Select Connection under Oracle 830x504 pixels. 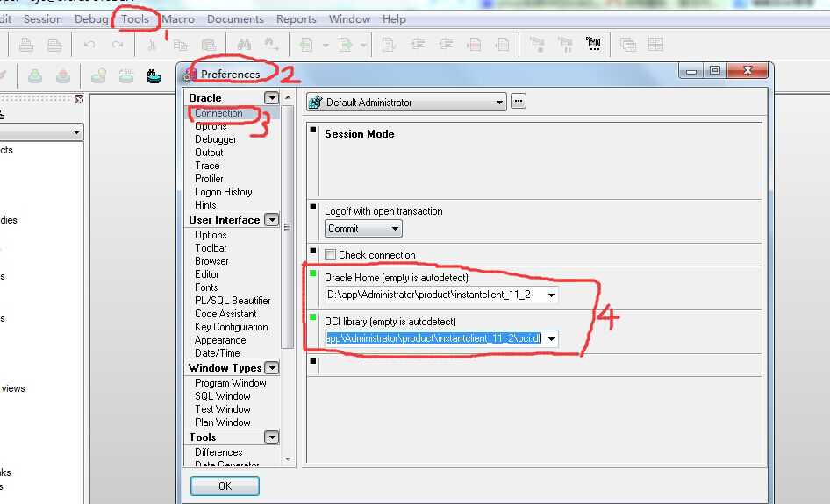coord(218,113)
